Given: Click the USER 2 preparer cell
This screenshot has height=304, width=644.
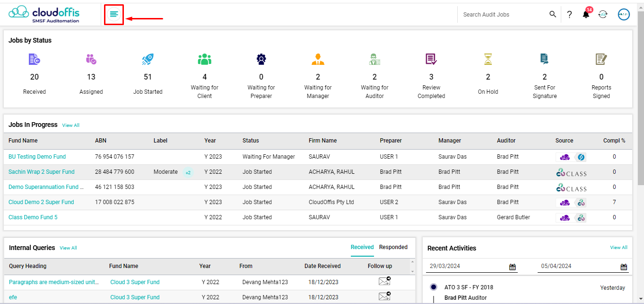Looking at the screenshot, I should 389,202.
